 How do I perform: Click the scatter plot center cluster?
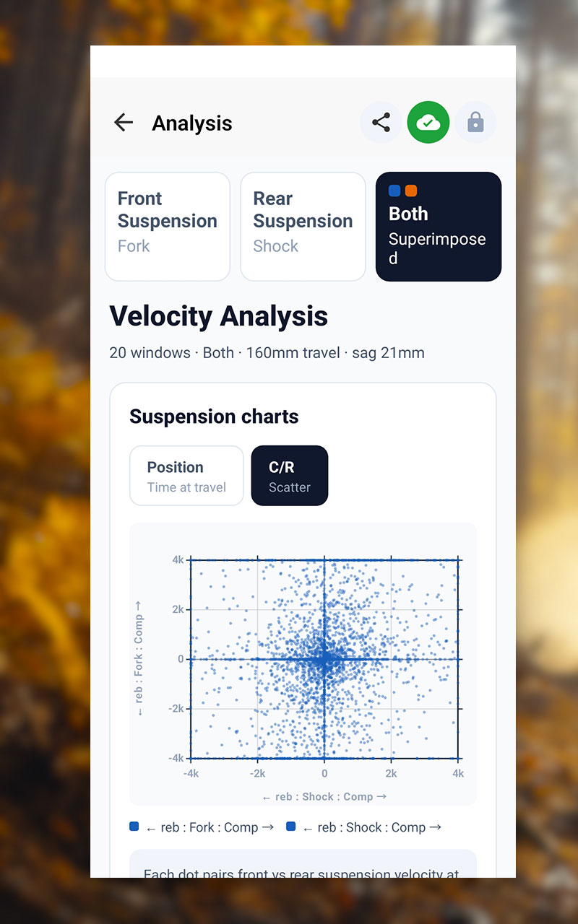324,659
